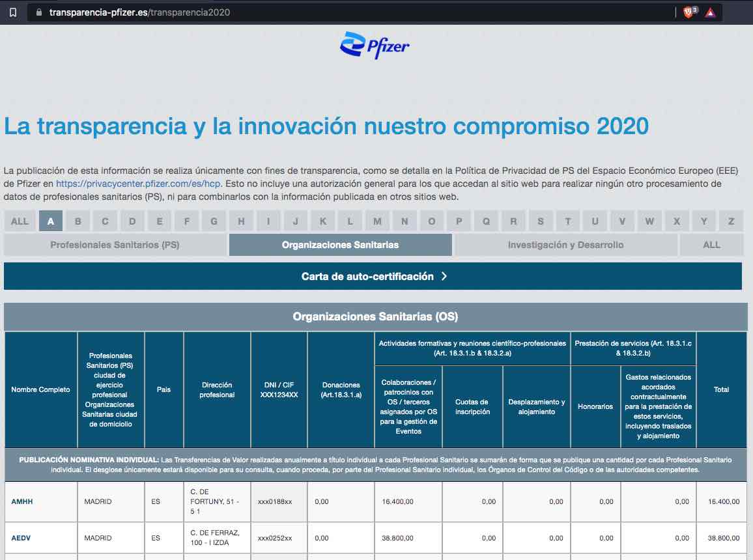The image size is (753, 560).
Task: Open the Brave Shields lion icon
Action: (x=688, y=12)
